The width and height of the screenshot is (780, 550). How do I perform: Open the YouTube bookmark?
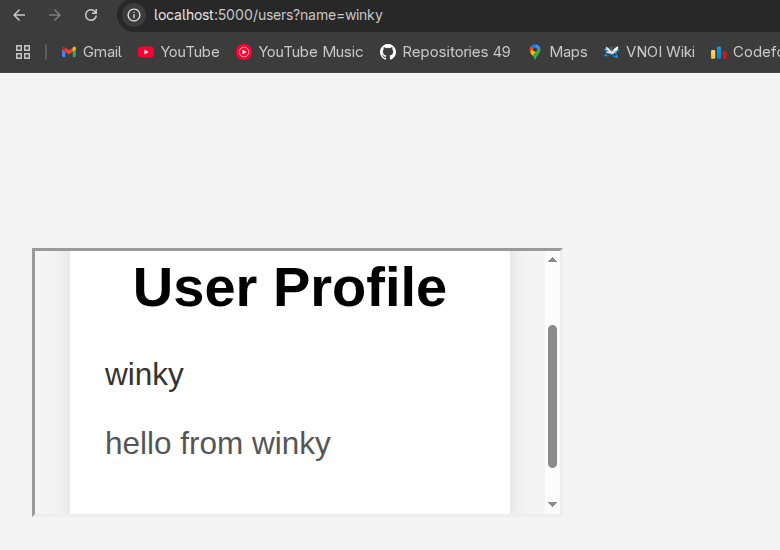point(179,52)
